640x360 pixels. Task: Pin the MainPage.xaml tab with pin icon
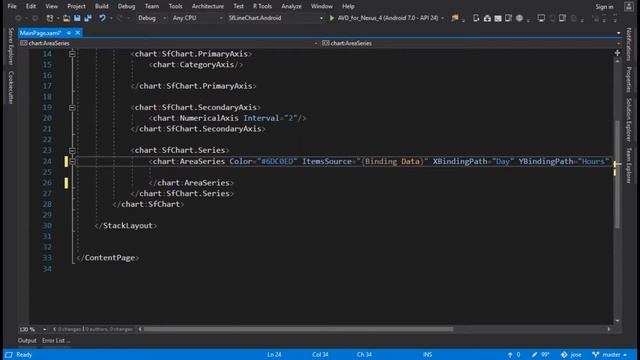click(69, 33)
